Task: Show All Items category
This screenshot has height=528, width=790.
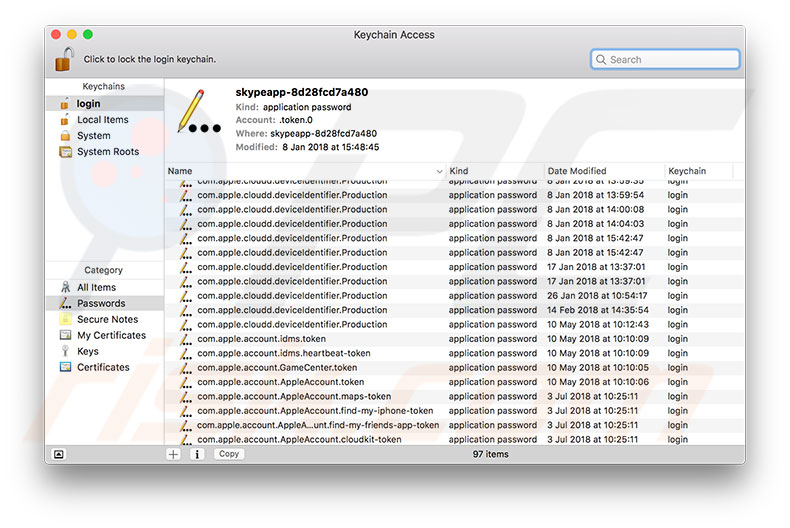Action: [96, 287]
